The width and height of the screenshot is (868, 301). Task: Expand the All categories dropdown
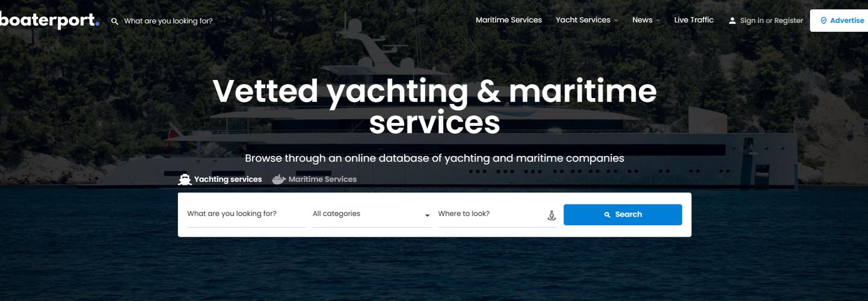(x=371, y=214)
